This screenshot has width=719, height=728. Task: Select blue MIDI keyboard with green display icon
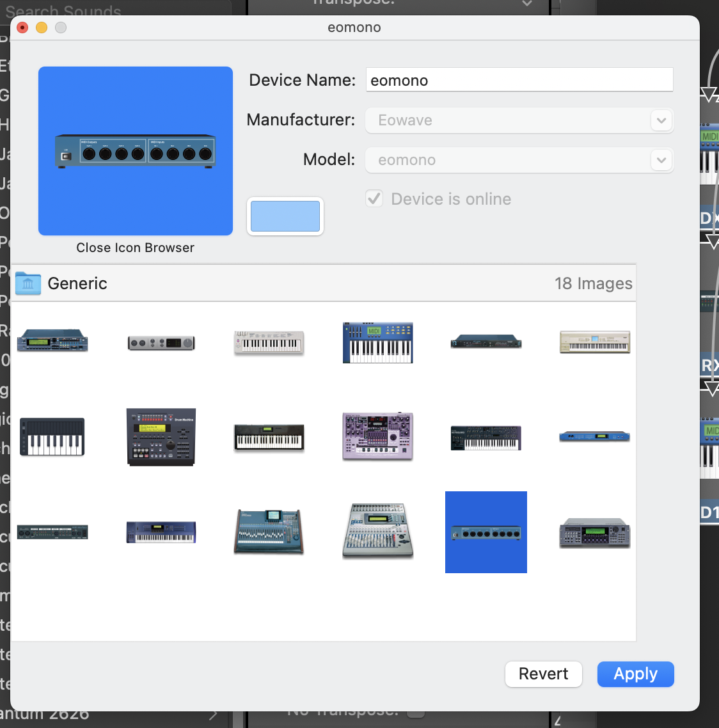378,343
